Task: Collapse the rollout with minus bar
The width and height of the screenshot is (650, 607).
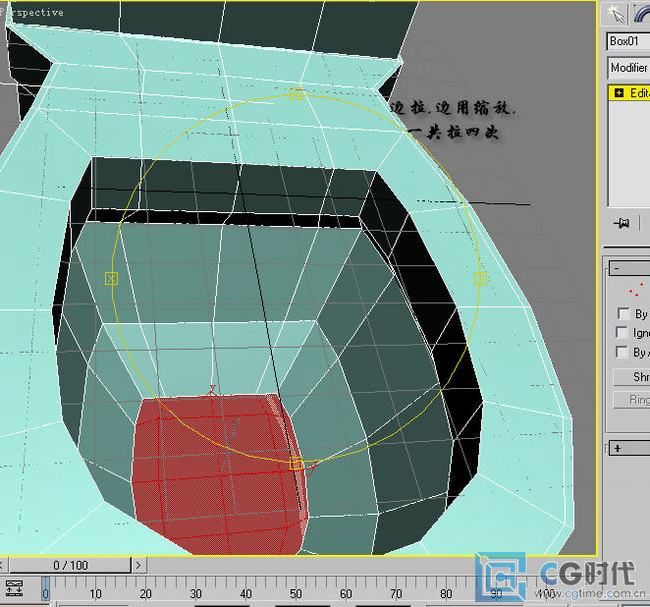Action: 629,268
